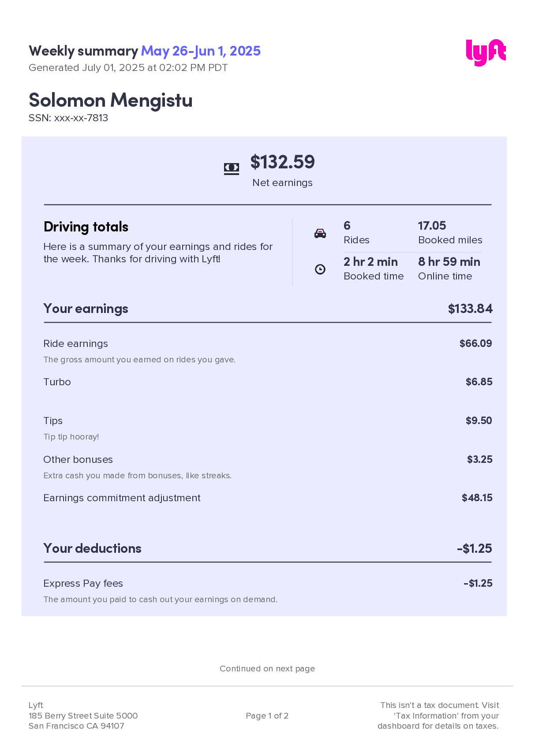Image resolution: width=535 pixels, height=756 pixels.
Task: Click the cash net earnings icon
Action: coord(231,168)
